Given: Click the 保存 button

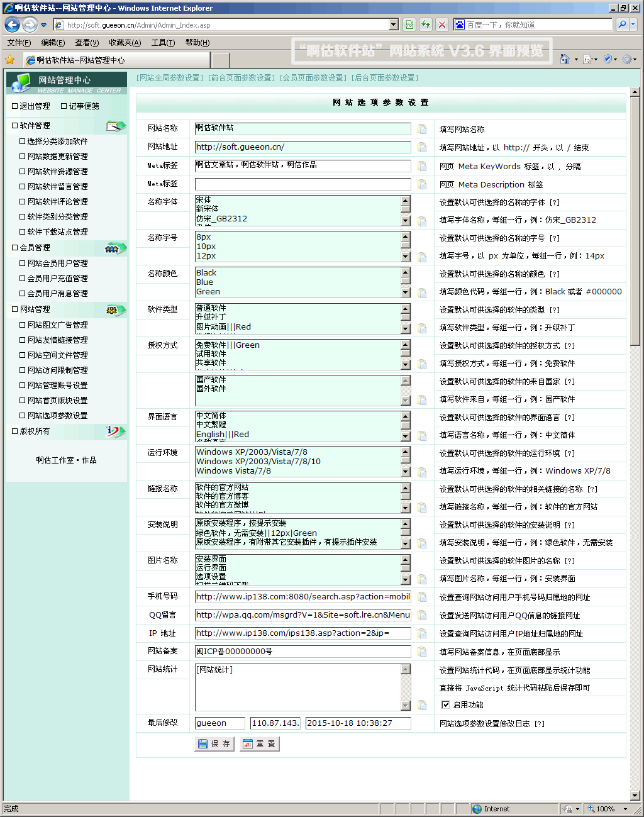Looking at the screenshot, I should [214, 744].
